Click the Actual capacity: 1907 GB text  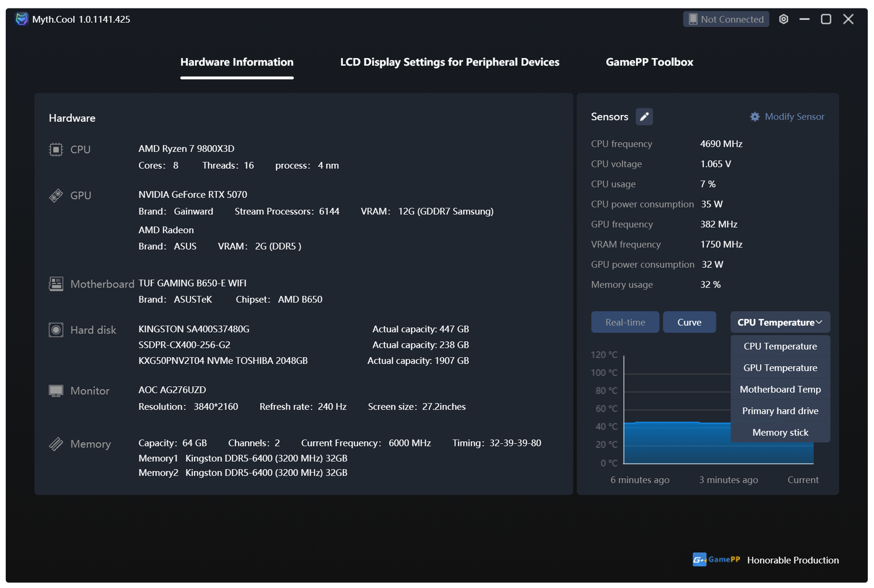418,361
